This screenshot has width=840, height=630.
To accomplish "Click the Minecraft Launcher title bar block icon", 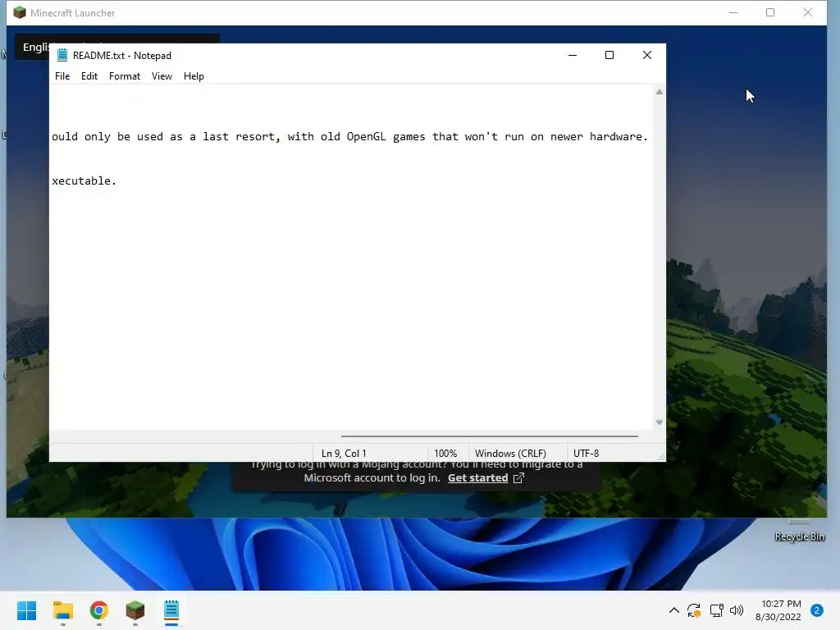I will point(20,12).
